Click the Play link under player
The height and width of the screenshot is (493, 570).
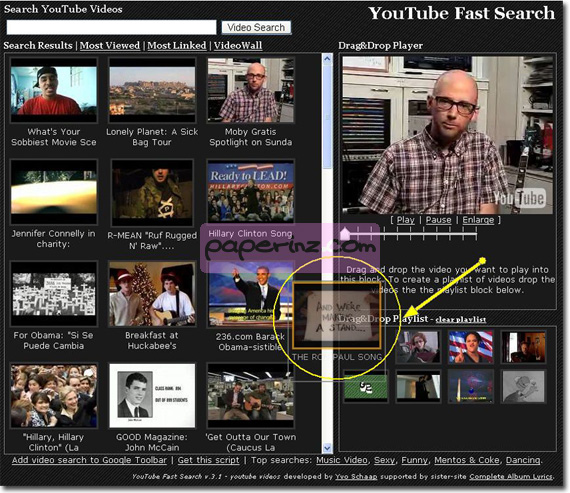coord(405,220)
